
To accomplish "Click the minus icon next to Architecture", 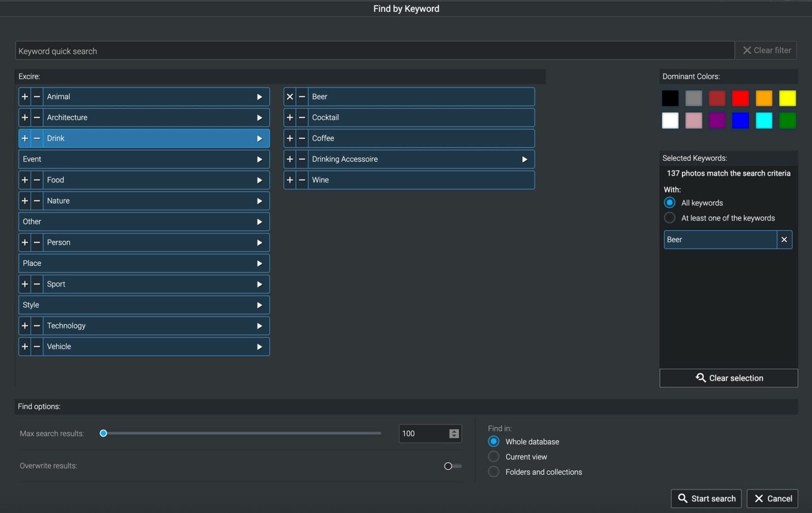I will tap(37, 118).
